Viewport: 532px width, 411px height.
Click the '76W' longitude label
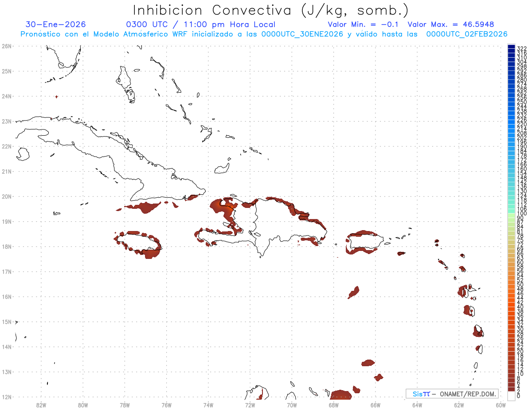[166, 405]
